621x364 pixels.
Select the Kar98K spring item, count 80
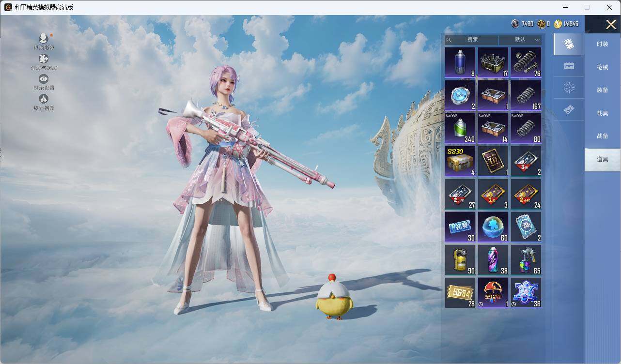pos(526,128)
